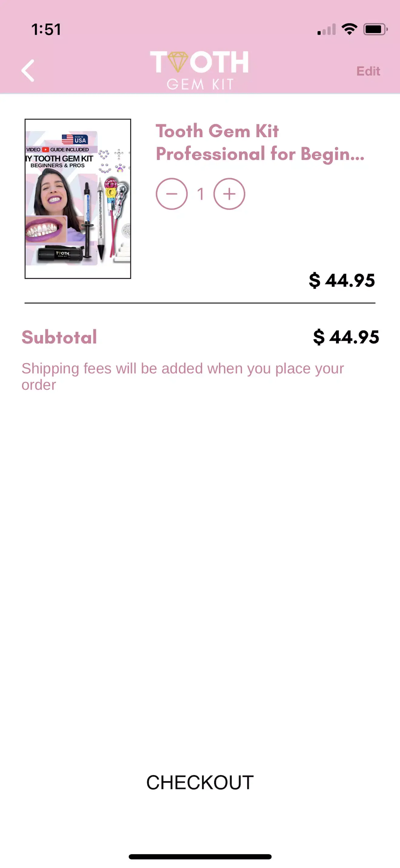Viewport: 400px width, 868px height.
Task: Decrease quantity with the minus button
Action: click(172, 194)
